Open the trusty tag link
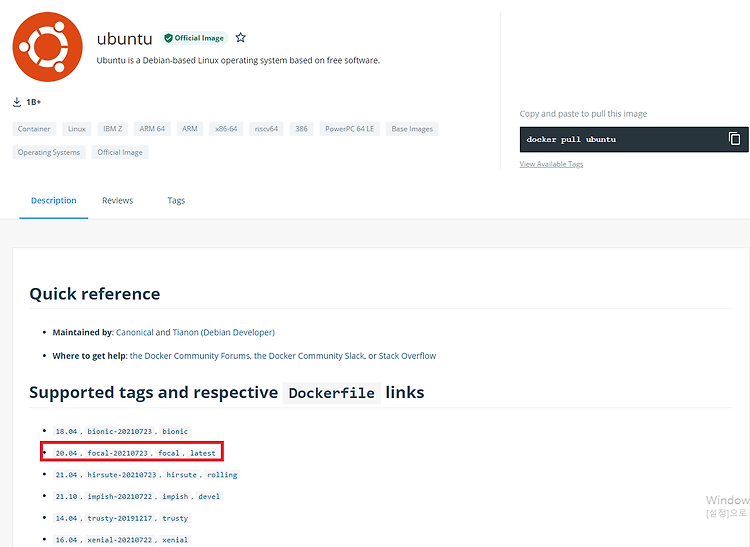 click(175, 518)
